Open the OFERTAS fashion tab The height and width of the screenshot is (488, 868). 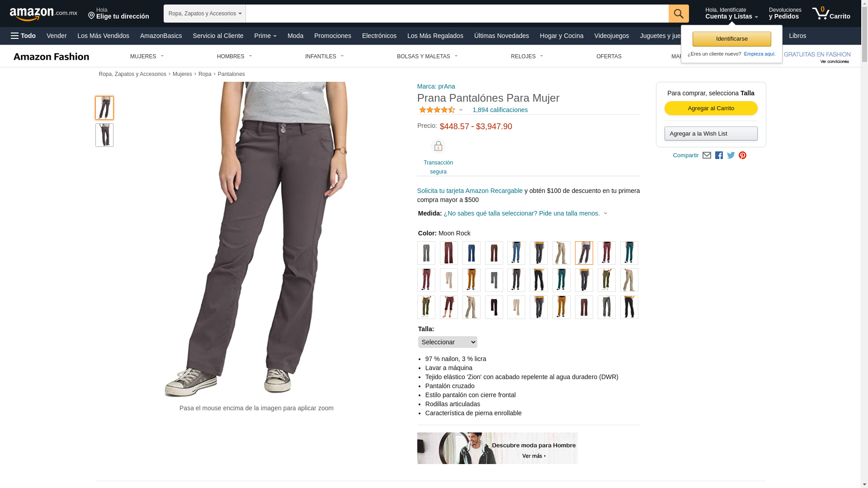click(x=609, y=56)
